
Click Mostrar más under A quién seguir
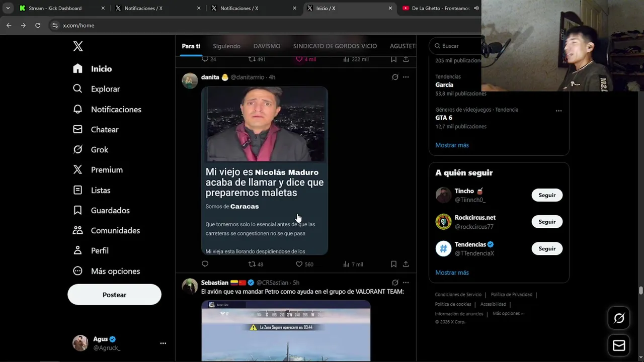click(452, 273)
